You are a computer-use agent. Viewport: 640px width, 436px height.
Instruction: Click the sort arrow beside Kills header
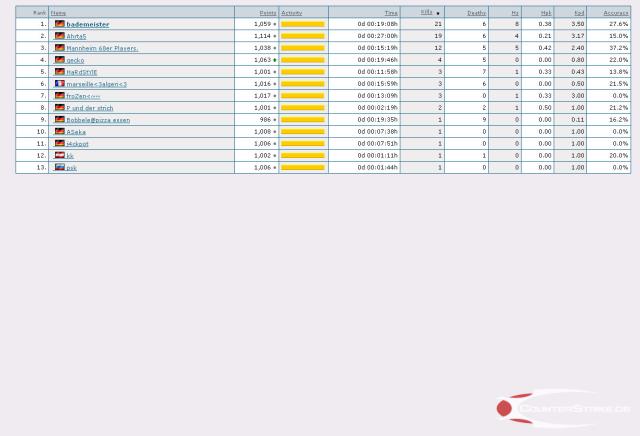438,13
